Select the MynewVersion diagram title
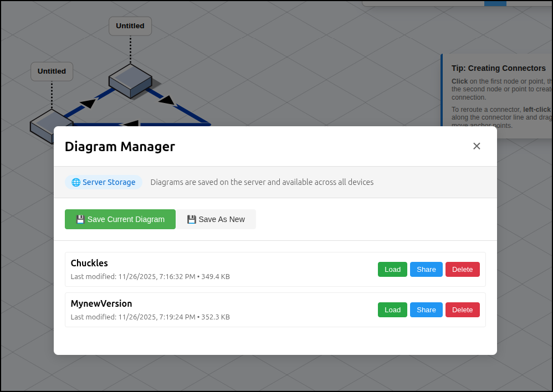Viewport: 553px width, 392px height. click(101, 303)
